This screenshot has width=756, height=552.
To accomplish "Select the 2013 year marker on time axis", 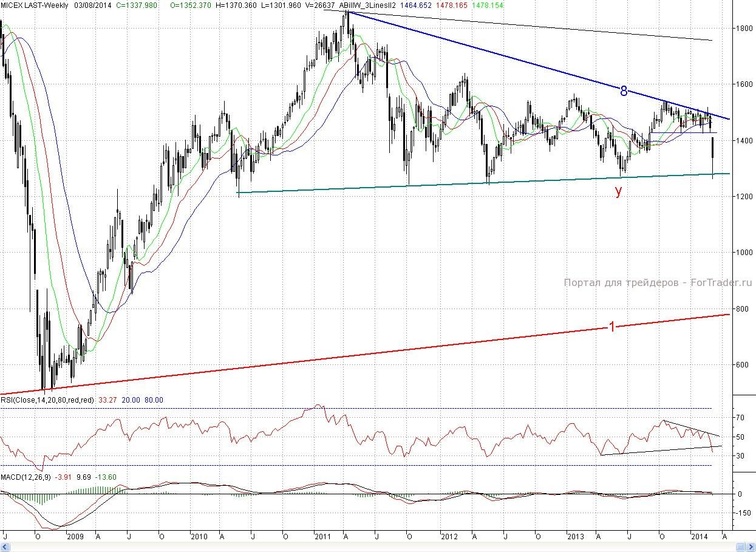I will (x=574, y=537).
